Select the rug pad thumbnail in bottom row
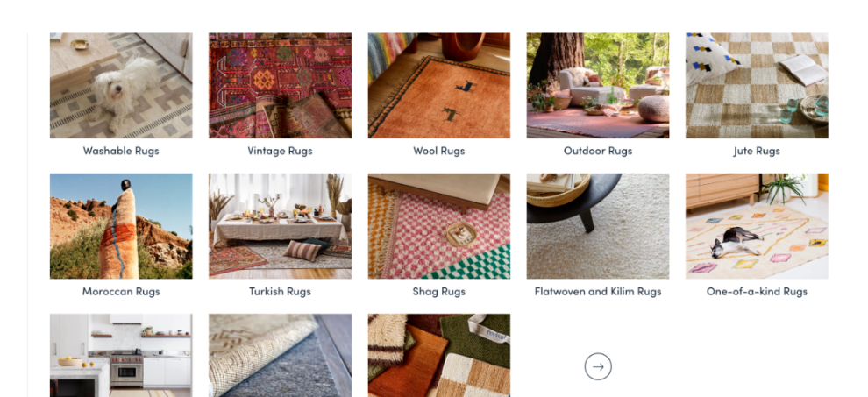868x397 pixels. coord(280,356)
